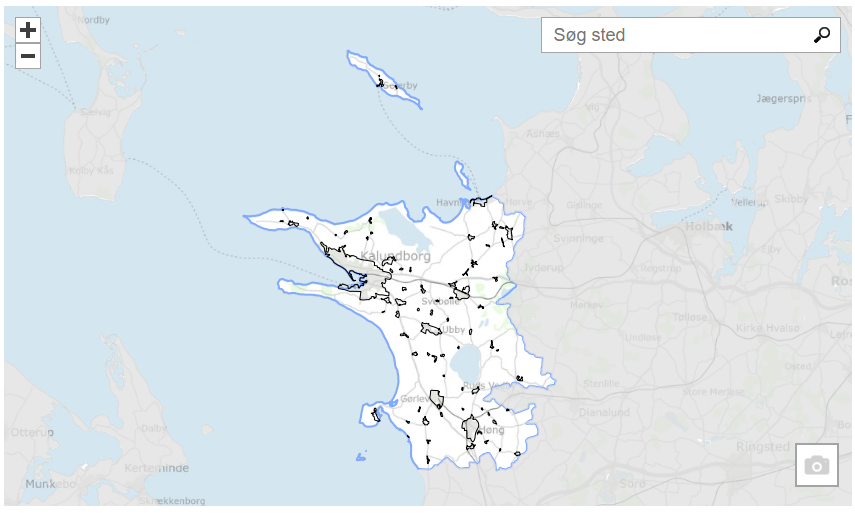
Task: Click the Kalundborg town label
Action: tap(396, 256)
